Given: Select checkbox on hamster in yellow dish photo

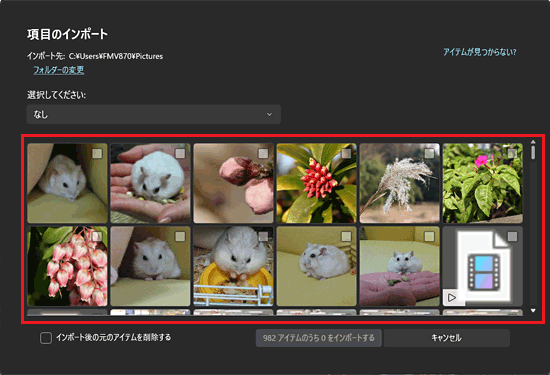Looking at the screenshot, I should pos(263,237).
